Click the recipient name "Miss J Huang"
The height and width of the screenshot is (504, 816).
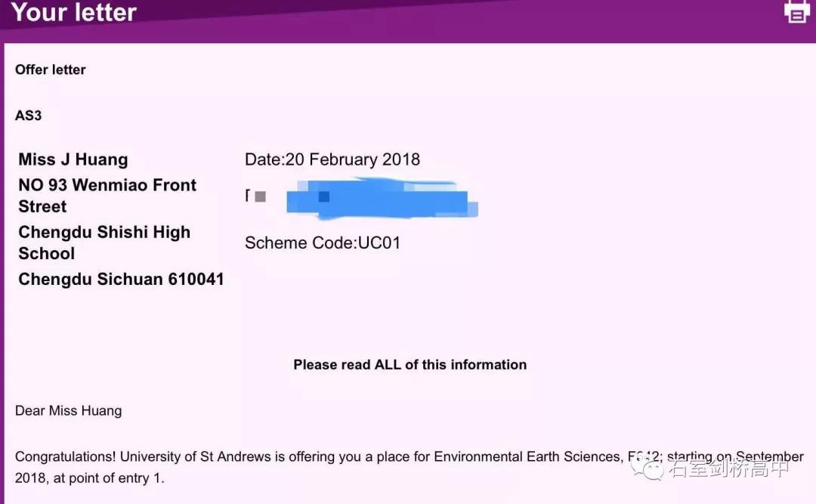(73, 159)
